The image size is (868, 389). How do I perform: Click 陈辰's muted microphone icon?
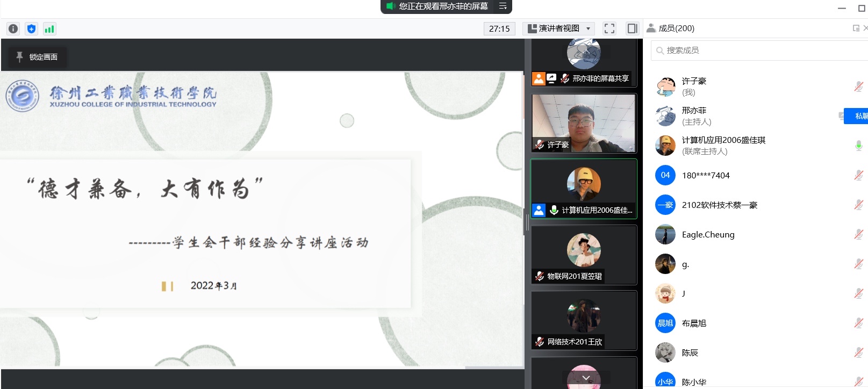pos(858,352)
